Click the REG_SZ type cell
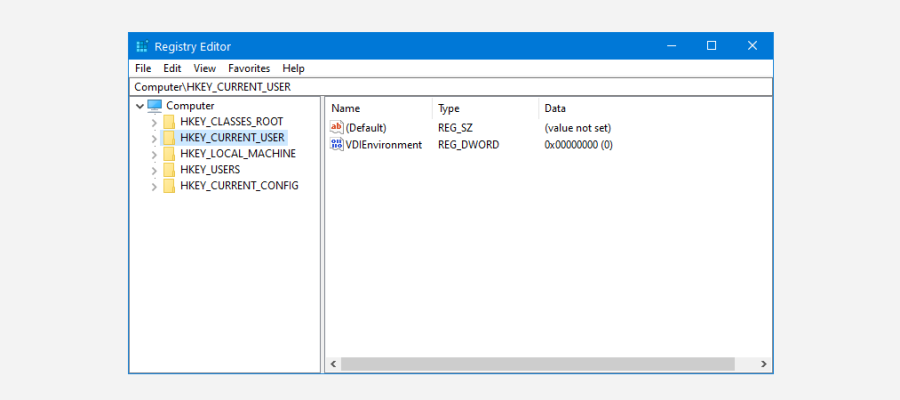Viewport: 900px width, 400px height. (455, 128)
